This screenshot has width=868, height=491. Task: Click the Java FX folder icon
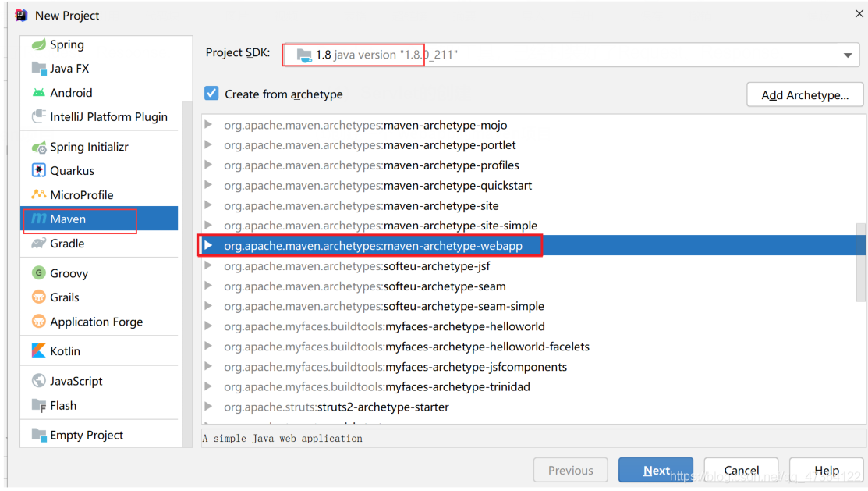39,69
